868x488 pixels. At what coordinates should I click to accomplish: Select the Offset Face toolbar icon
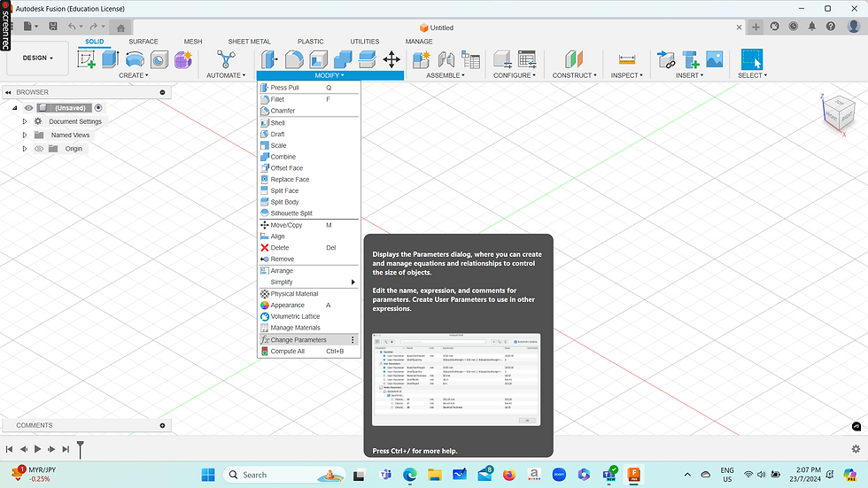pyautogui.click(x=367, y=59)
